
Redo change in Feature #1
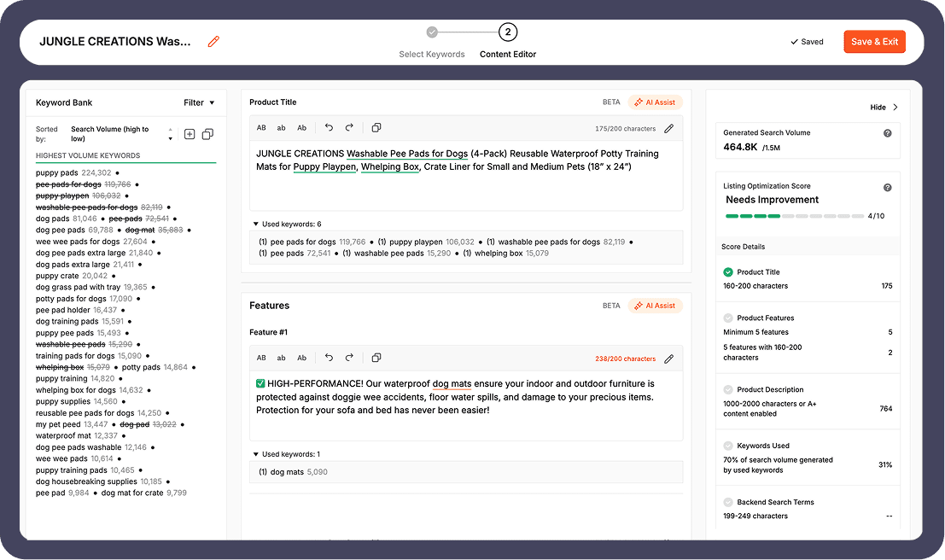pos(349,358)
